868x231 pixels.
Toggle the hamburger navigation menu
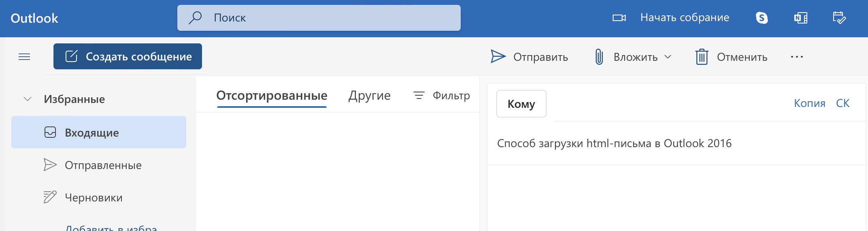pos(24,57)
